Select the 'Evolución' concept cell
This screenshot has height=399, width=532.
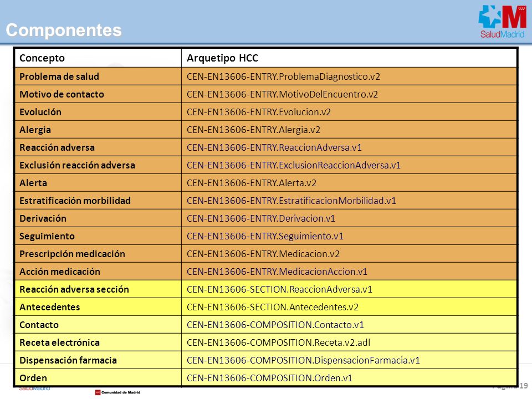pyautogui.click(x=98, y=111)
